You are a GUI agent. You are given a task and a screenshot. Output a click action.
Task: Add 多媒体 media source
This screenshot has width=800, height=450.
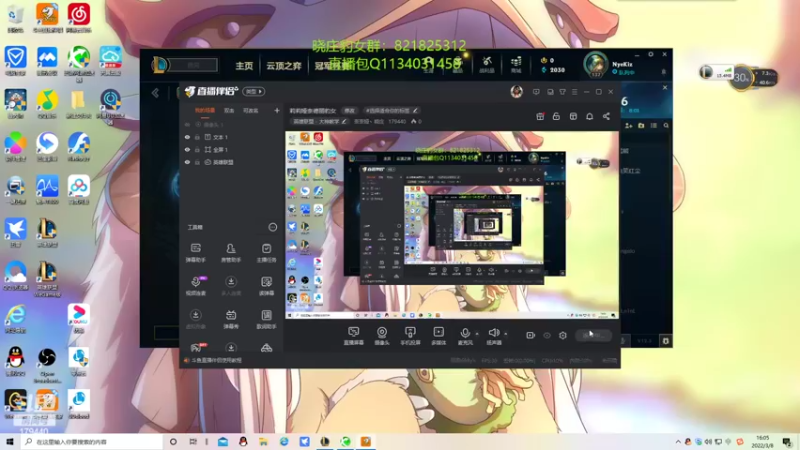click(x=438, y=336)
